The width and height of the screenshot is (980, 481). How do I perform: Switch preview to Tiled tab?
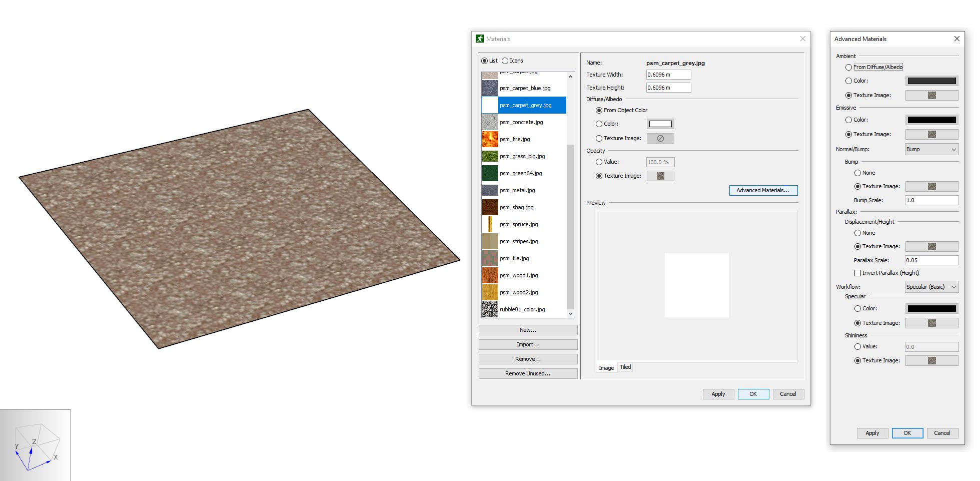[625, 367]
